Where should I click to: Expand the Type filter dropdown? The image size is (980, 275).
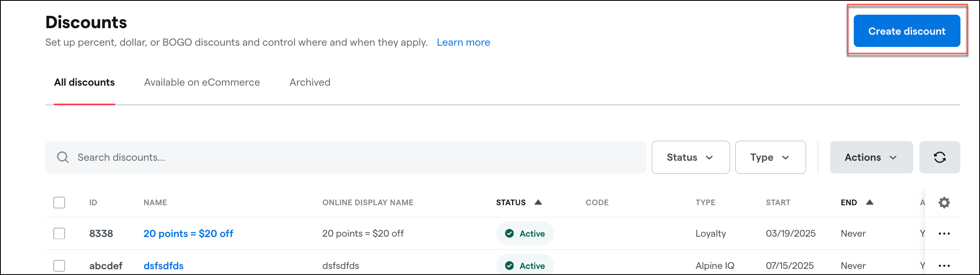coord(770,157)
